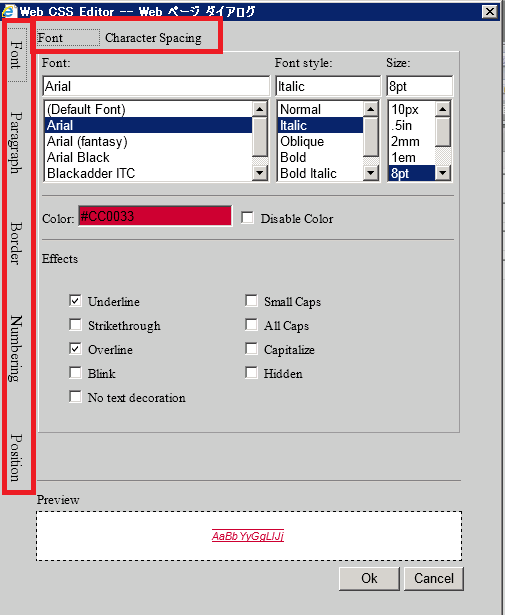Click the Size list down arrow
Image resolution: width=505 pixels, height=615 pixels.
[x=443, y=173]
